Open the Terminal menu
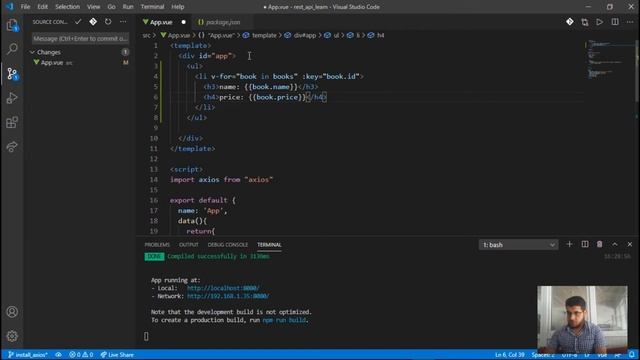 [152, 7]
